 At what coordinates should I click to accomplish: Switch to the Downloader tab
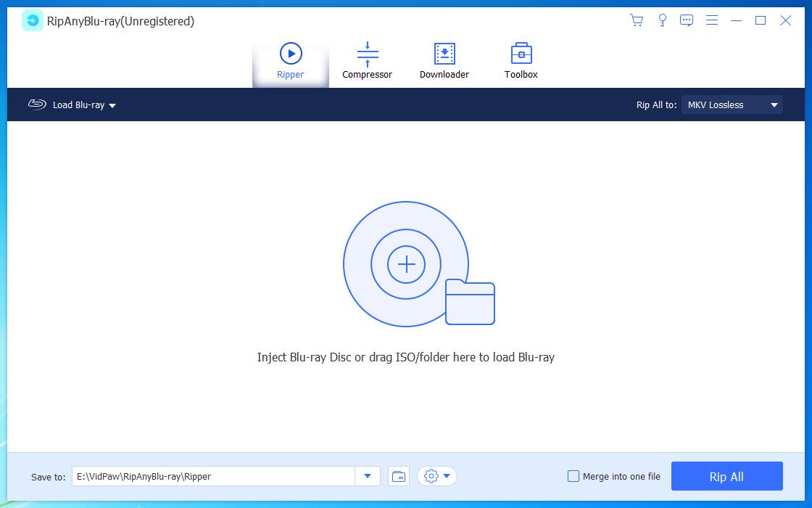point(444,61)
